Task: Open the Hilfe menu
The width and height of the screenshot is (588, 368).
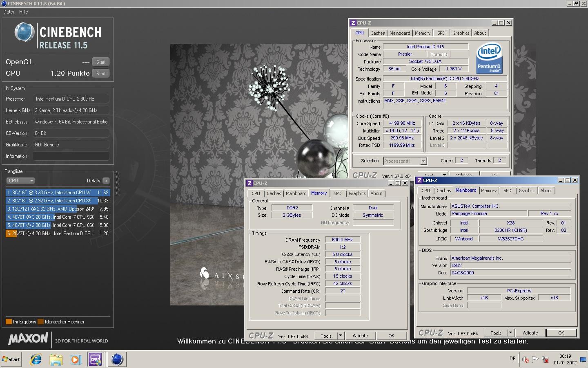Action: pos(24,12)
